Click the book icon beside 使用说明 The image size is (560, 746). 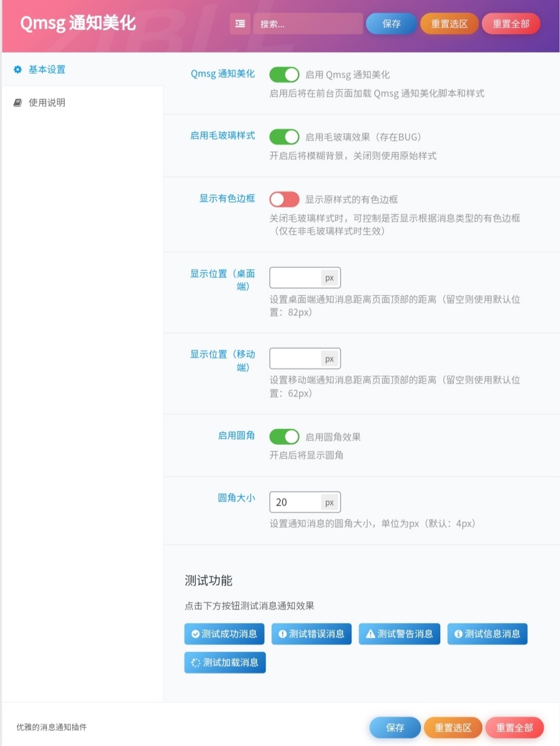[x=18, y=102]
